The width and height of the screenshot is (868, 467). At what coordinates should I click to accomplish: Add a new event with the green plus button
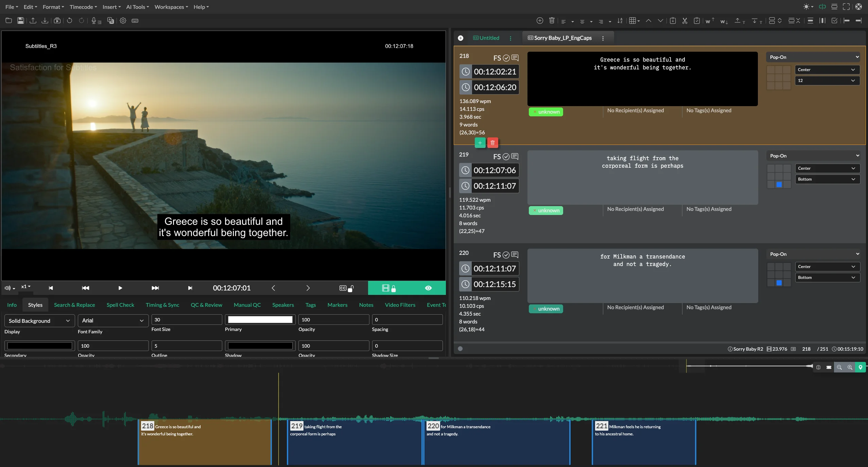point(480,143)
